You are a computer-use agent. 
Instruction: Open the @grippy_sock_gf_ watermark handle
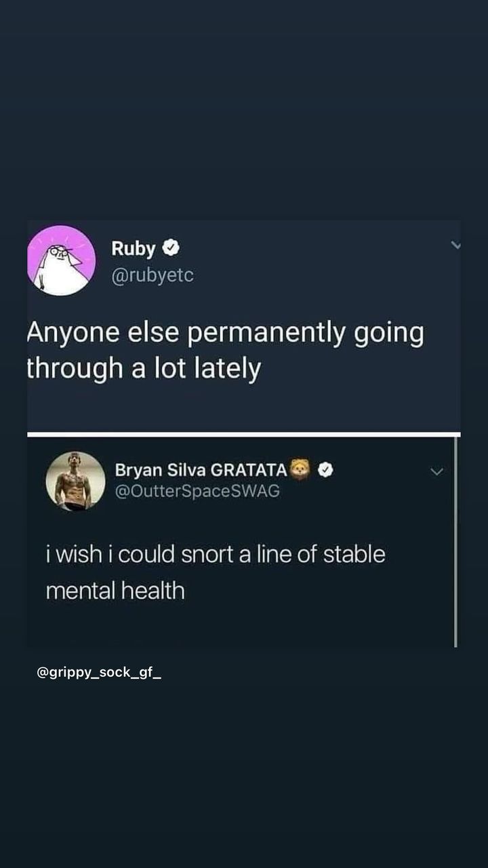tap(99, 673)
